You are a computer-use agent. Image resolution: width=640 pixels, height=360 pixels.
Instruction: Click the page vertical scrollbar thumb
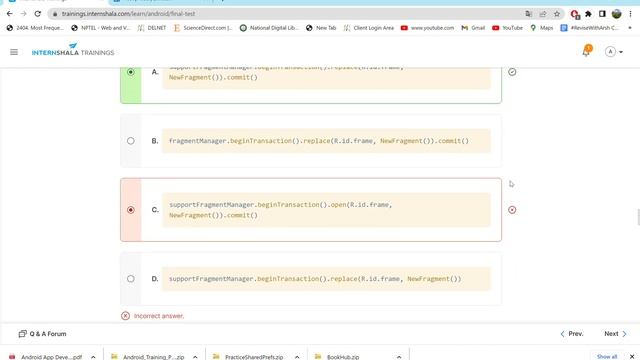[638, 217]
